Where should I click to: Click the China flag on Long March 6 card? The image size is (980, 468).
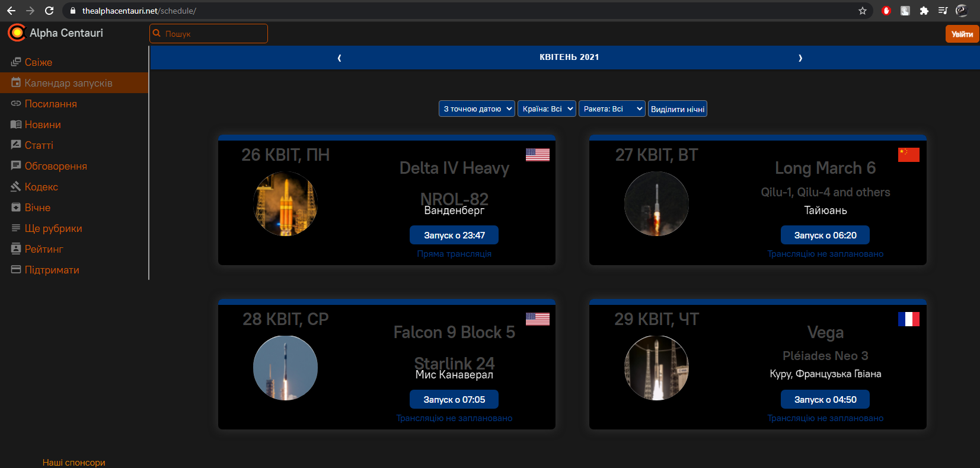pos(909,155)
